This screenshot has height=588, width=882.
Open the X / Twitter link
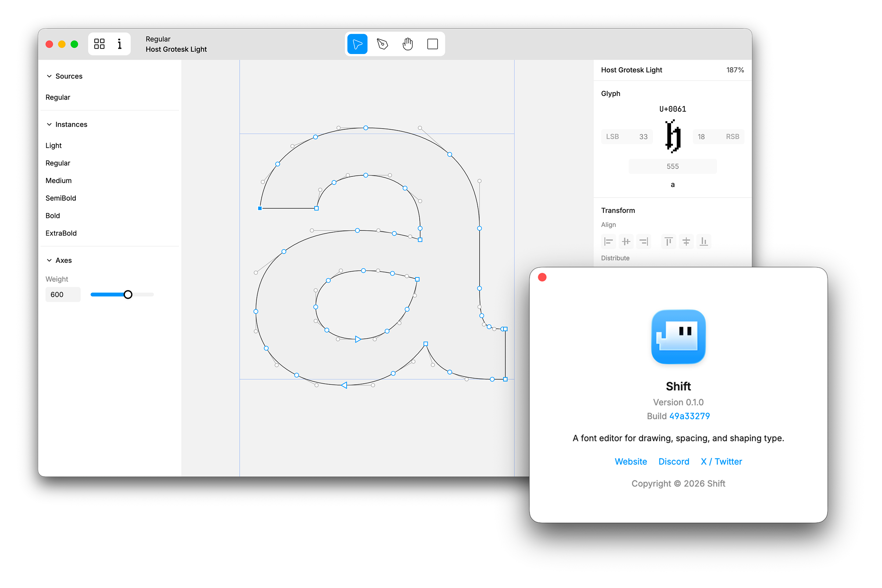tap(721, 462)
